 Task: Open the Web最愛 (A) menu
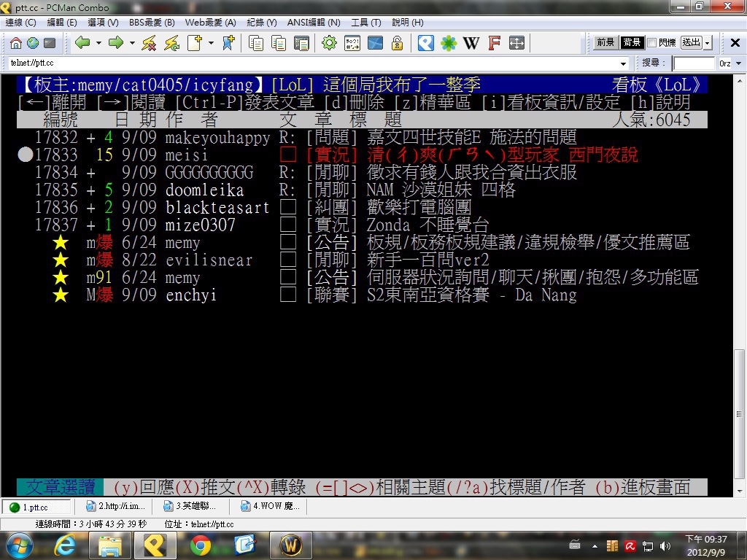click(210, 23)
